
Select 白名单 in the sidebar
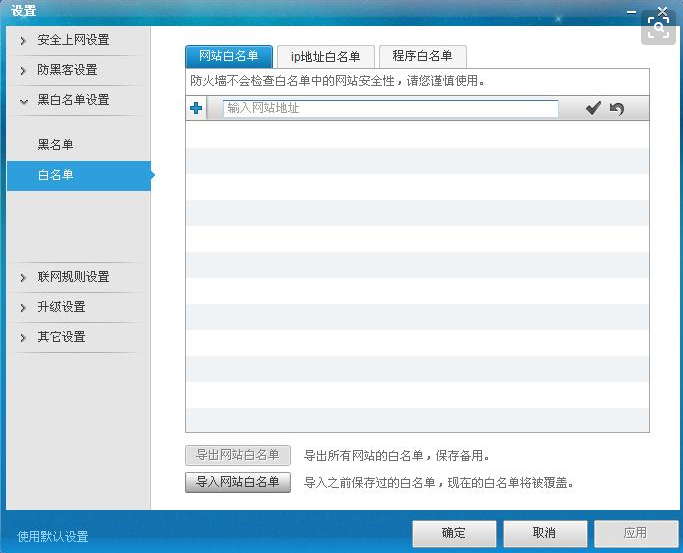coord(55,175)
